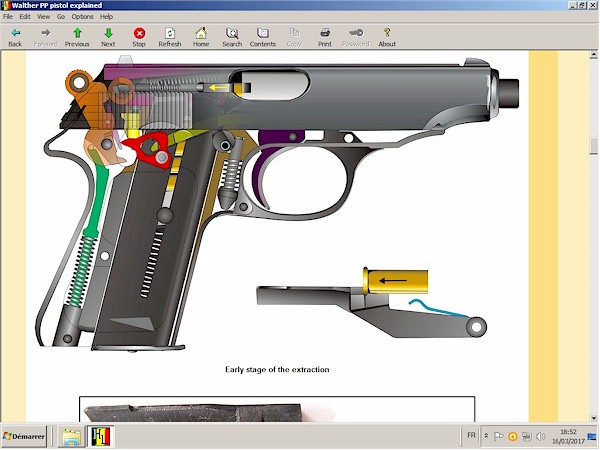Click the Action Center flag icon
The height and width of the screenshot is (450, 600).
point(499,436)
